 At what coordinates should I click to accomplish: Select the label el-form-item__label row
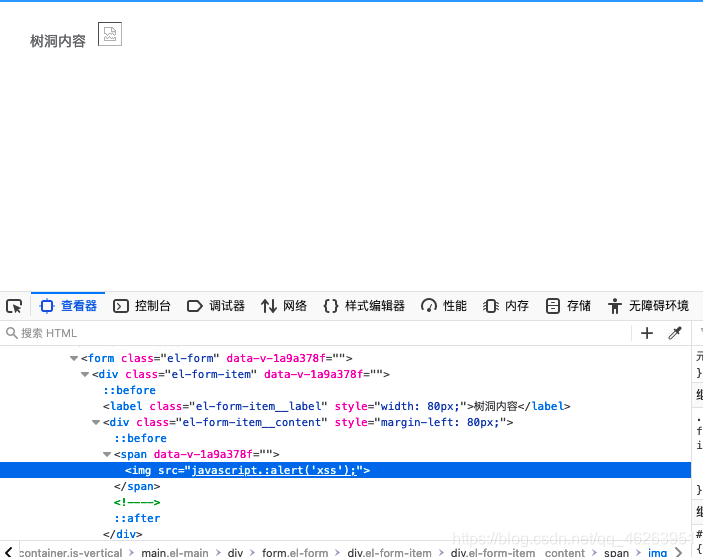click(x=345, y=406)
